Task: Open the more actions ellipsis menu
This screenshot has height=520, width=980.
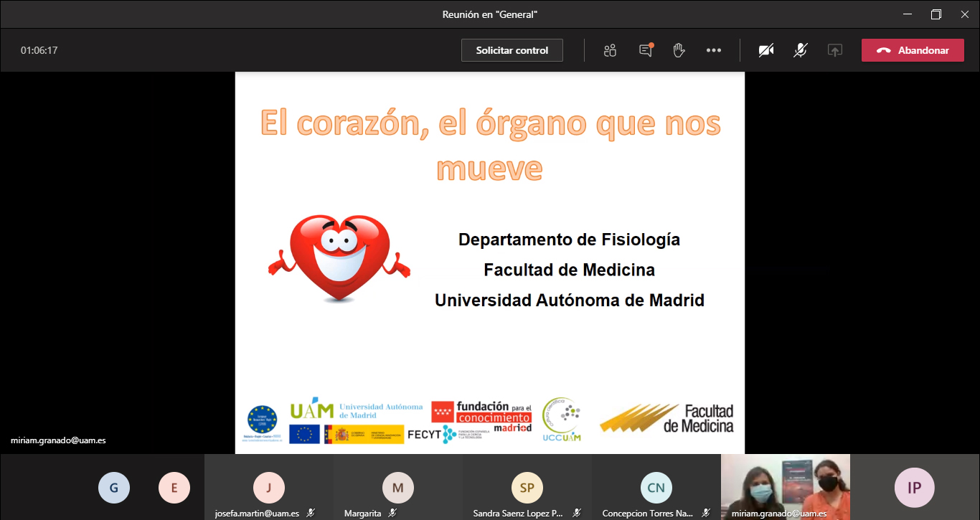Action: (x=713, y=50)
